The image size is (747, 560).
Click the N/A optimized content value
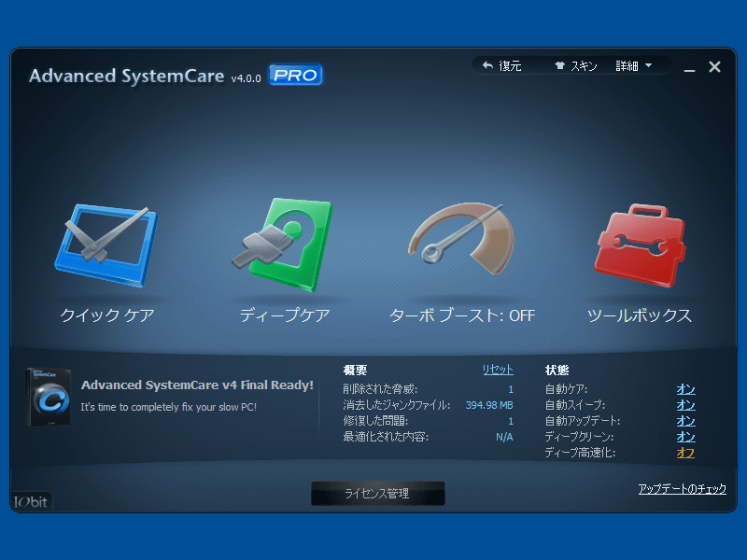coord(504,437)
